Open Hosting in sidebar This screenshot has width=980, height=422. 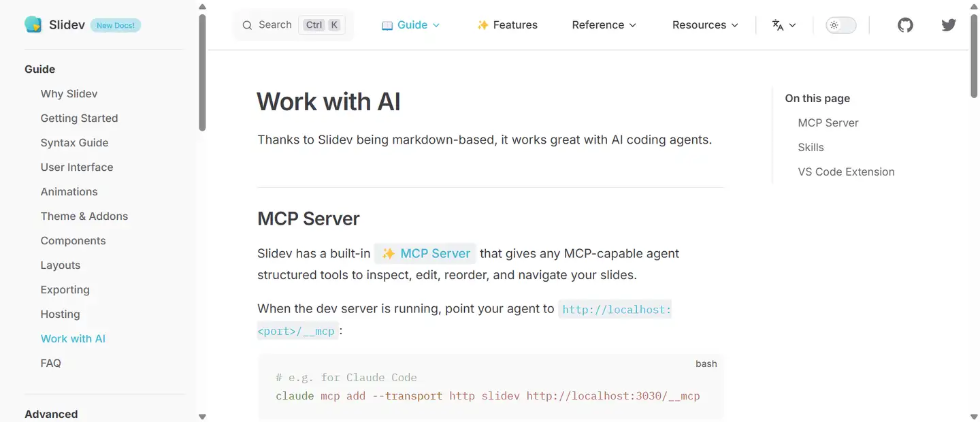(60, 314)
